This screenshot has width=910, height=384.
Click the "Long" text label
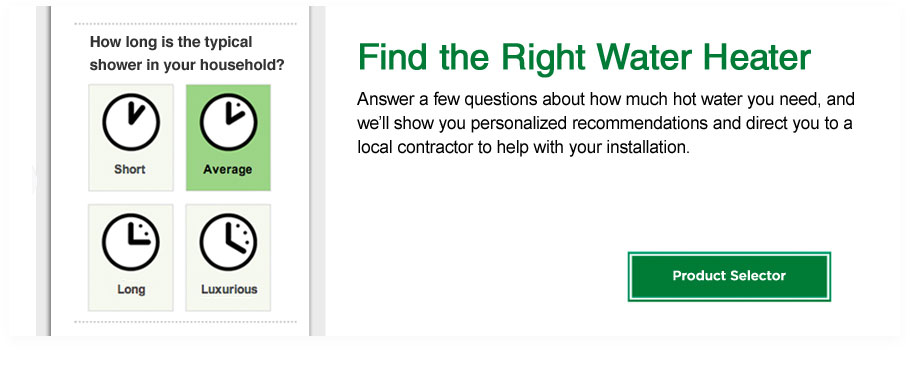coord(131,289)
